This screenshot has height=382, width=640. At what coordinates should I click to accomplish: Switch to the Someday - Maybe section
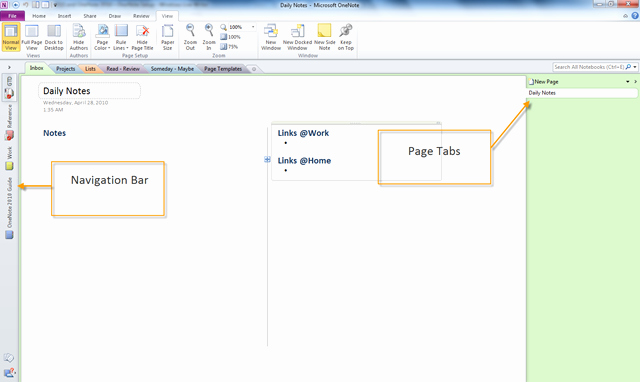pyautogui.click(x=172, y=69)
